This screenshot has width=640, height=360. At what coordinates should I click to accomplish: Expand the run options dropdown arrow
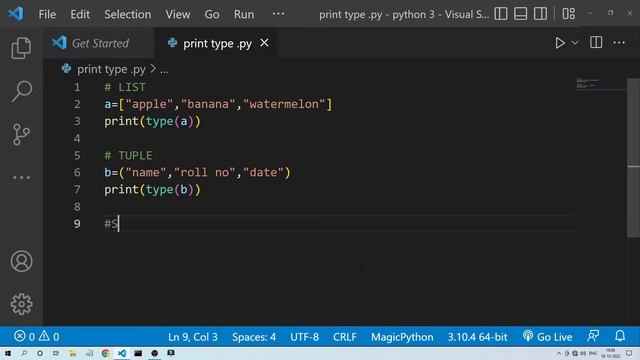pyautogui.click(x=575, y=43)
